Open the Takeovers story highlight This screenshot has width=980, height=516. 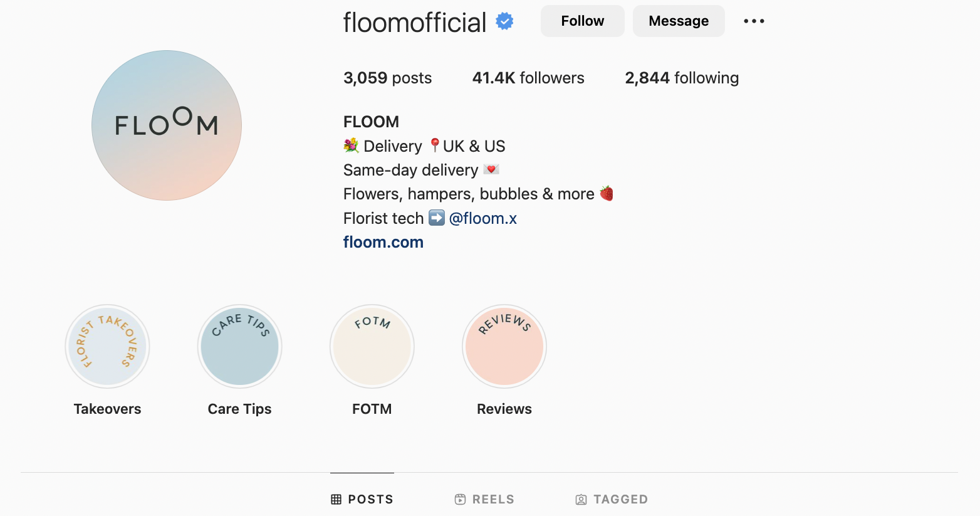coord(107,346)
